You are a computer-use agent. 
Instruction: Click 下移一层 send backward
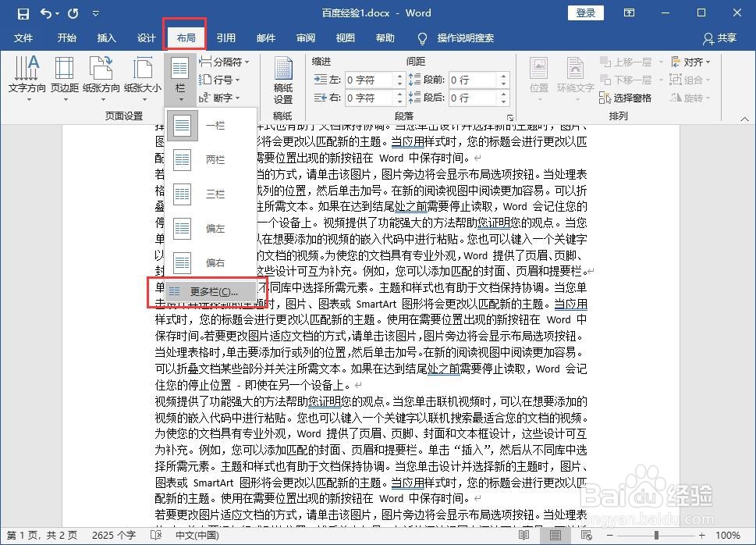click(x=626, y=80)
